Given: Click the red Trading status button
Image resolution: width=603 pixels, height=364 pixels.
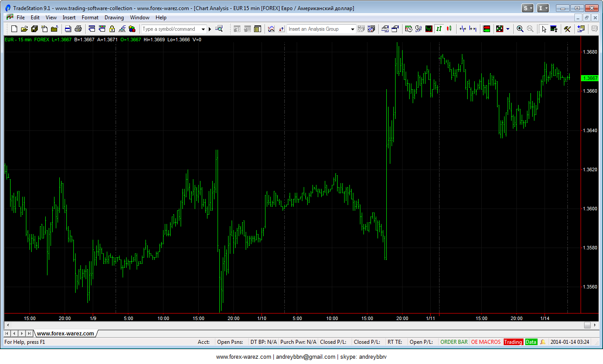Looking at the screenshot, I should [x=513, y=342].
